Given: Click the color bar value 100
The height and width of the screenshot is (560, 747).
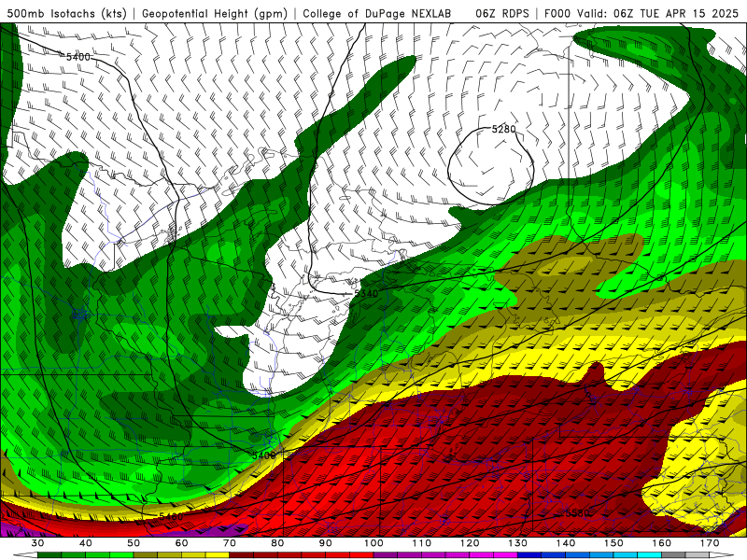Looking at the screenshot, I should 373,543.
